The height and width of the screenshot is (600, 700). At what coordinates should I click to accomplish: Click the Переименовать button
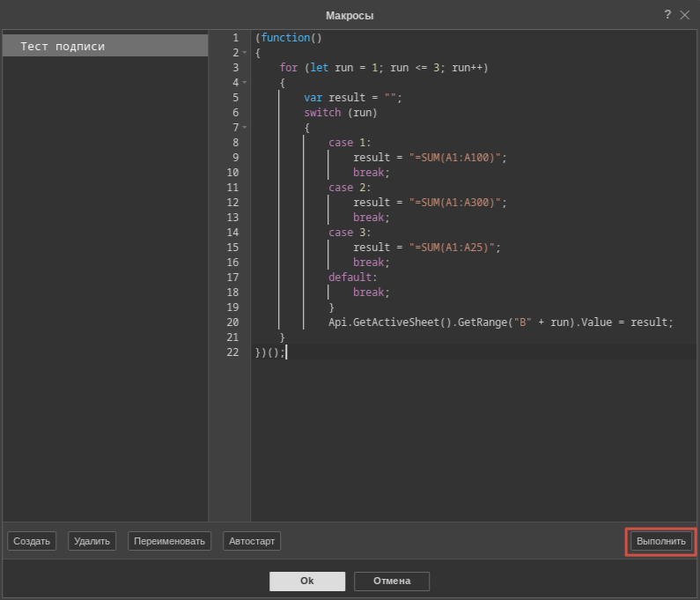(x=169, y=541)
